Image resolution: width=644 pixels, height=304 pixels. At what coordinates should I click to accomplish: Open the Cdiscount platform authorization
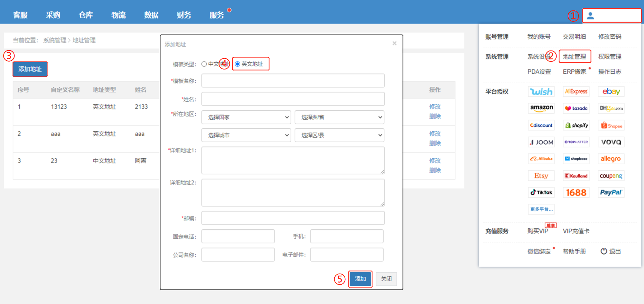(541, 125)
